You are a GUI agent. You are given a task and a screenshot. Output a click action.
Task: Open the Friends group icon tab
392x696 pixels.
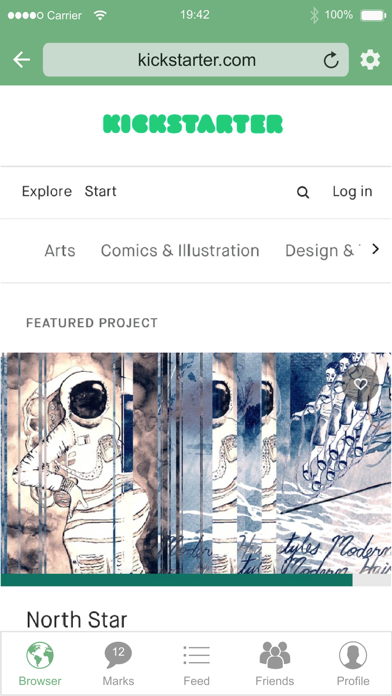(x=274, y=664)
